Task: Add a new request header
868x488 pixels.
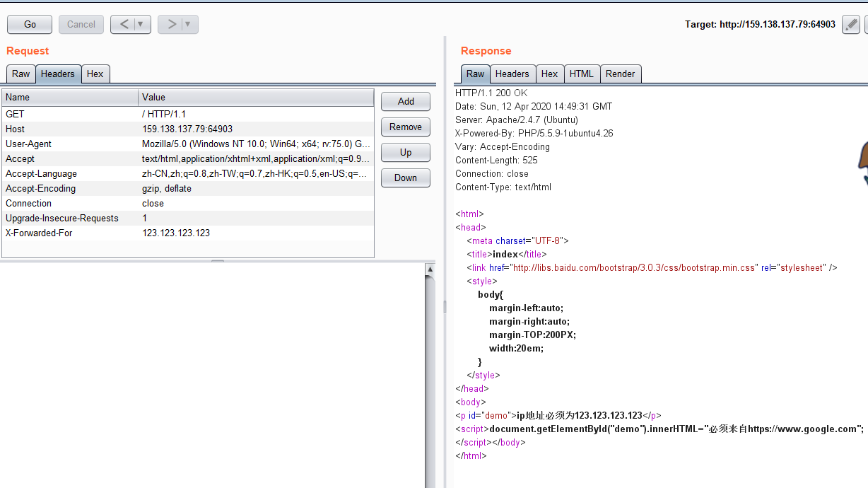Action: click(406, 101)
